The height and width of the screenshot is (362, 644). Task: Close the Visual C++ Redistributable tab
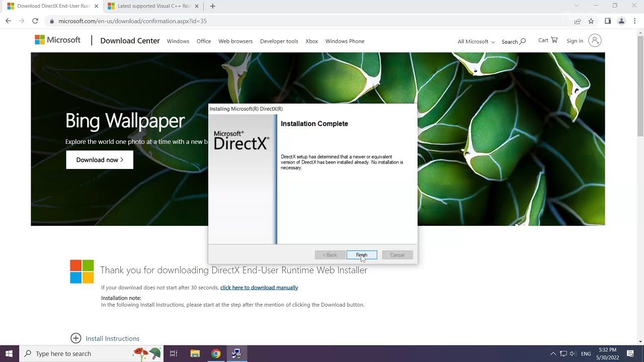tap(197, 6)
